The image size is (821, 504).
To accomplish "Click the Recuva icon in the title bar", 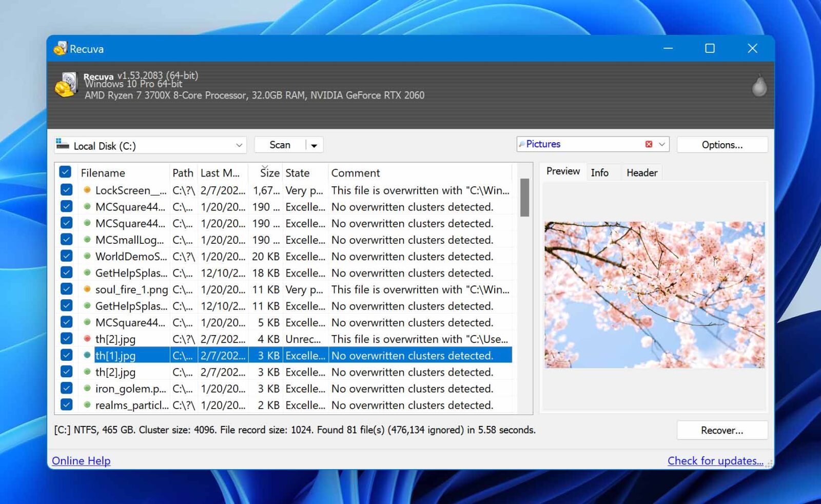I will (61, 48).
